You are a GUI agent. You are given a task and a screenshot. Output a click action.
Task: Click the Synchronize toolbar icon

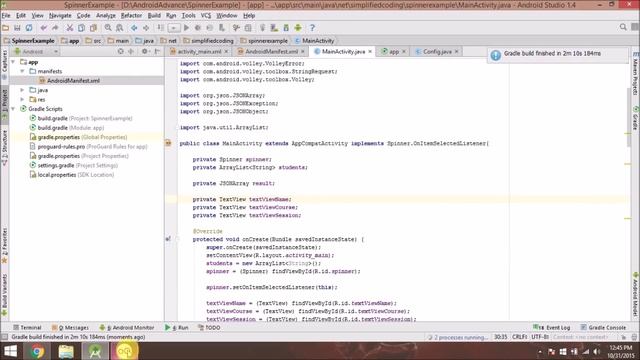tap(29, 28)
